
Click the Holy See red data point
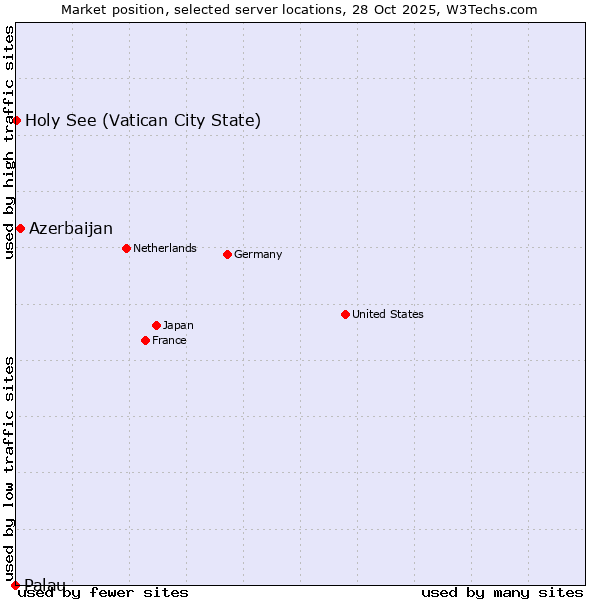click(16, 121)
